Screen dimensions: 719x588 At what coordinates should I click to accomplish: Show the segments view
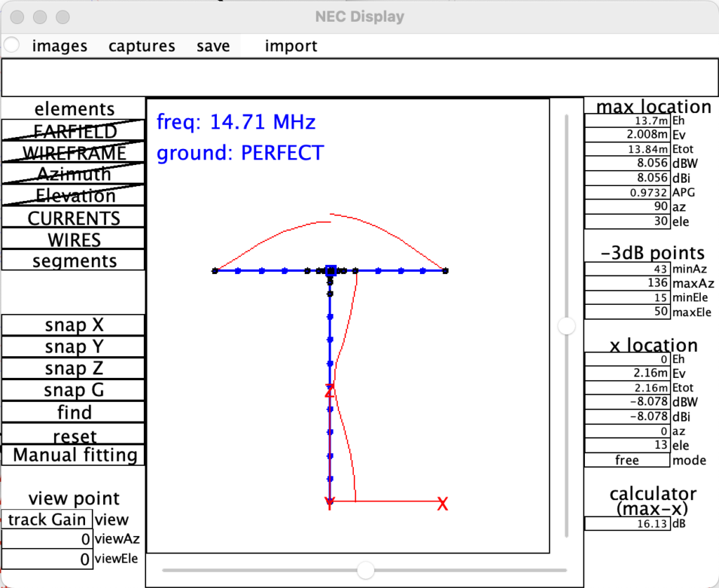tap(73, 260)
